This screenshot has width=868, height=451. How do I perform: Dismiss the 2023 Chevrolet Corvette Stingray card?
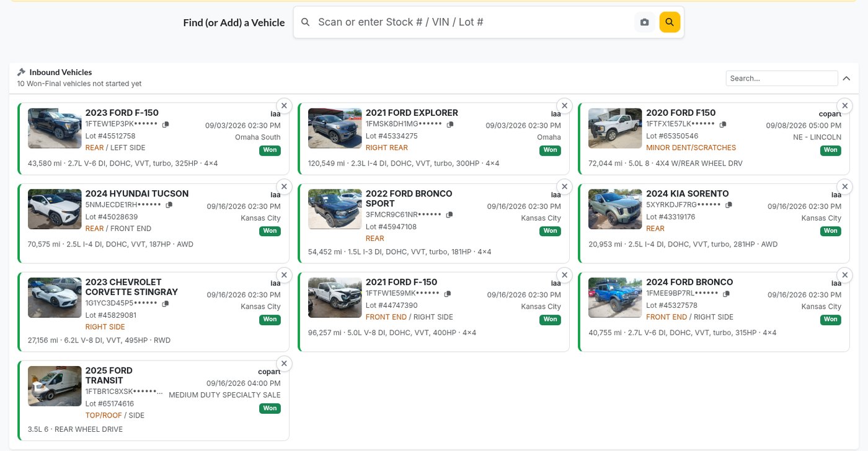[284, 275]
